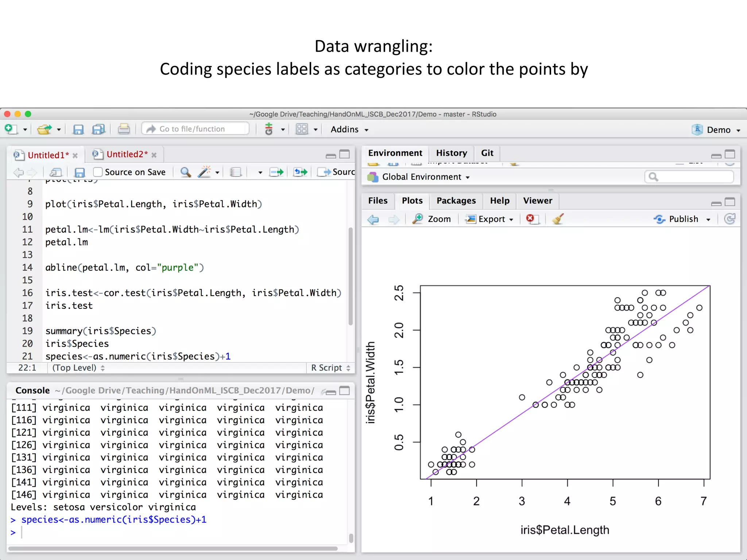Click the code tools magic wand icon
747x560 pixels.
[204, 172]
